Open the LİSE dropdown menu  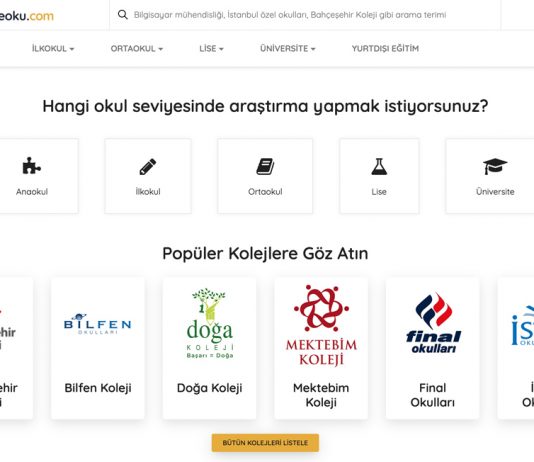click(x=211, y=49)
